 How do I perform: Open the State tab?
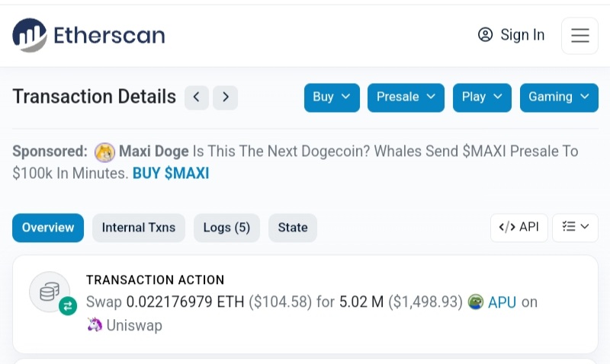[293, 228]
